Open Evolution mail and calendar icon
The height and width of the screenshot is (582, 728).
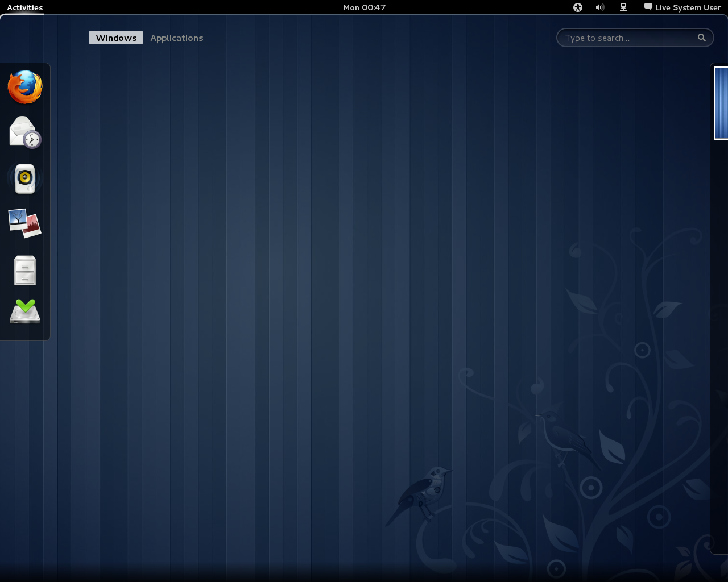25,132
